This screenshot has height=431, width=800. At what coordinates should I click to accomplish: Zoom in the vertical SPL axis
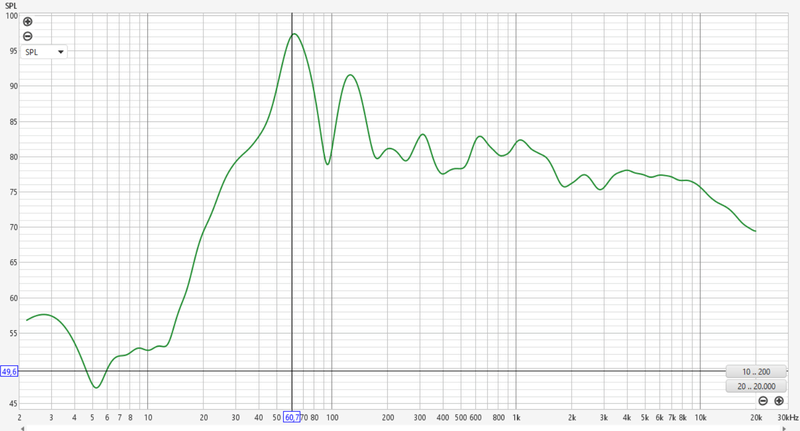point(28,21)
